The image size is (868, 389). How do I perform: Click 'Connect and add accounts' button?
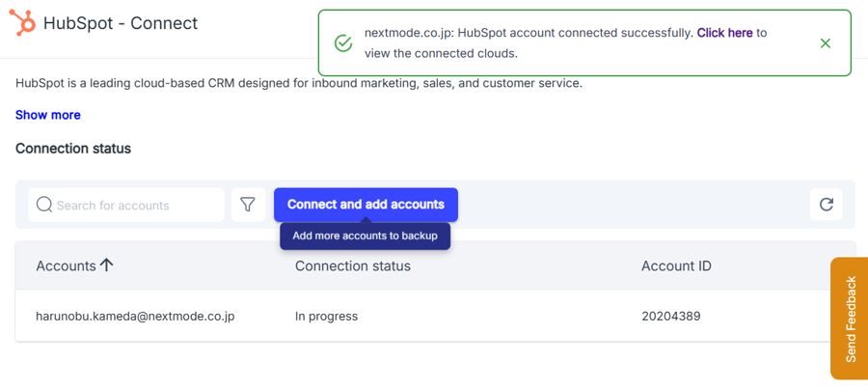(x=366, y=205)
